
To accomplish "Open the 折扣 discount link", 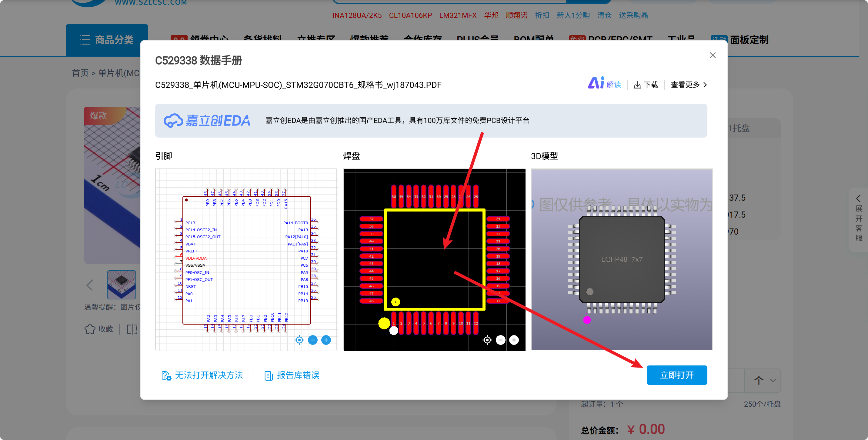I will [542, 15].
